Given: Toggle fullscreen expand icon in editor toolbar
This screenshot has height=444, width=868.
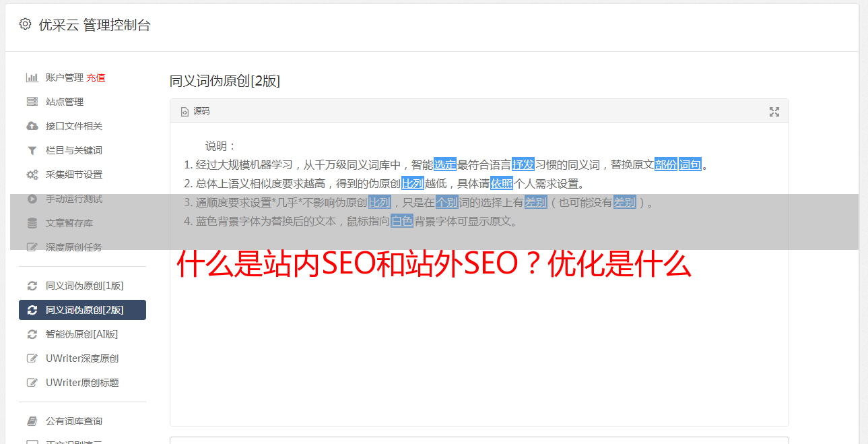Looking at the screenshot, I should click(x=774, y=112).
